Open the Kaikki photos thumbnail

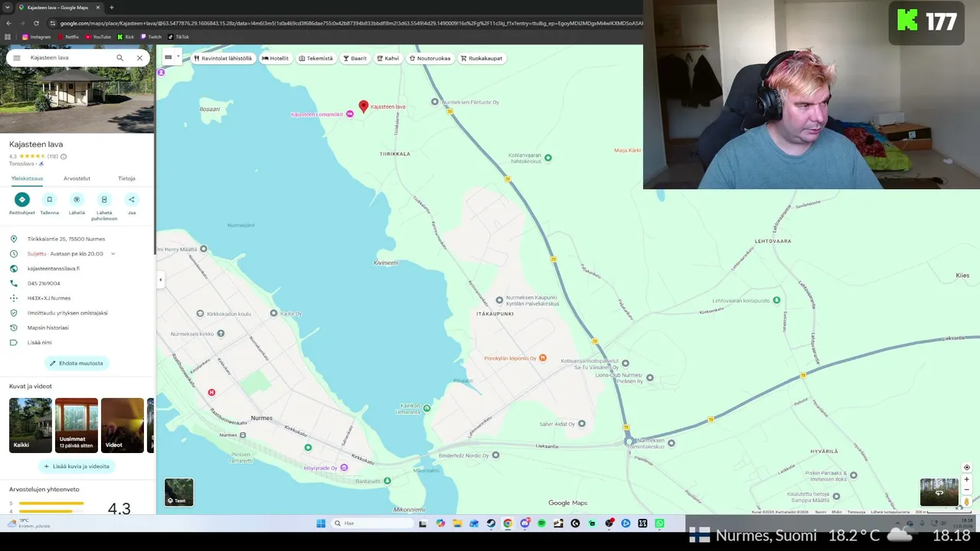pos(31,425)
